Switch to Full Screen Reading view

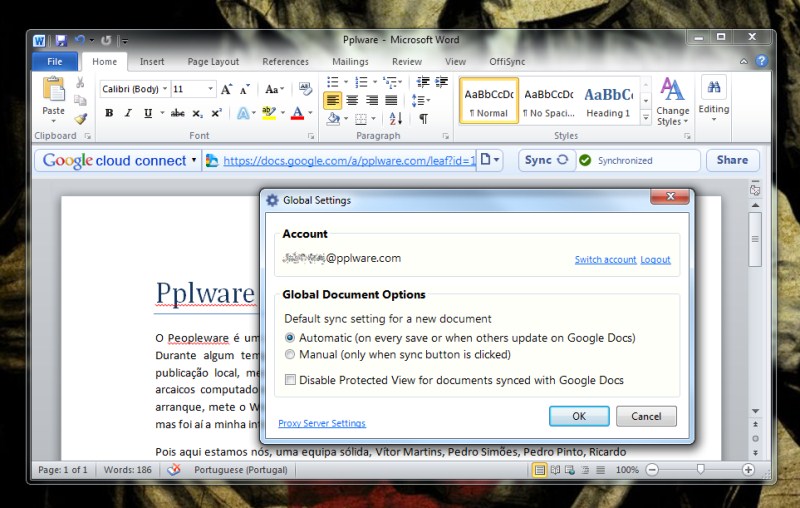point(555,470)
